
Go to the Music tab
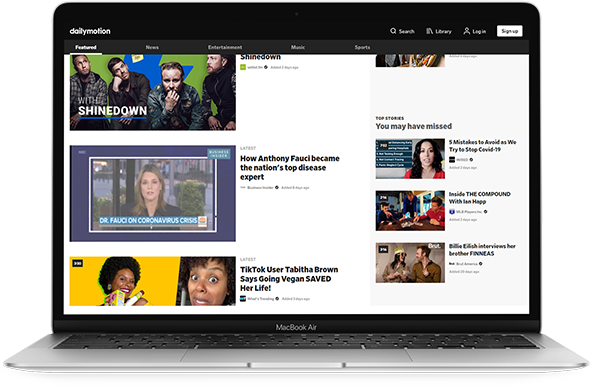pos(298,47)
